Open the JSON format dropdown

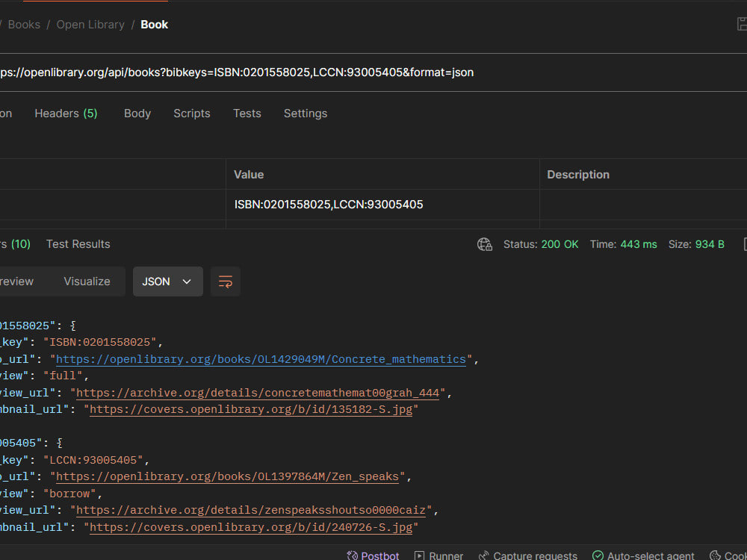167,281
